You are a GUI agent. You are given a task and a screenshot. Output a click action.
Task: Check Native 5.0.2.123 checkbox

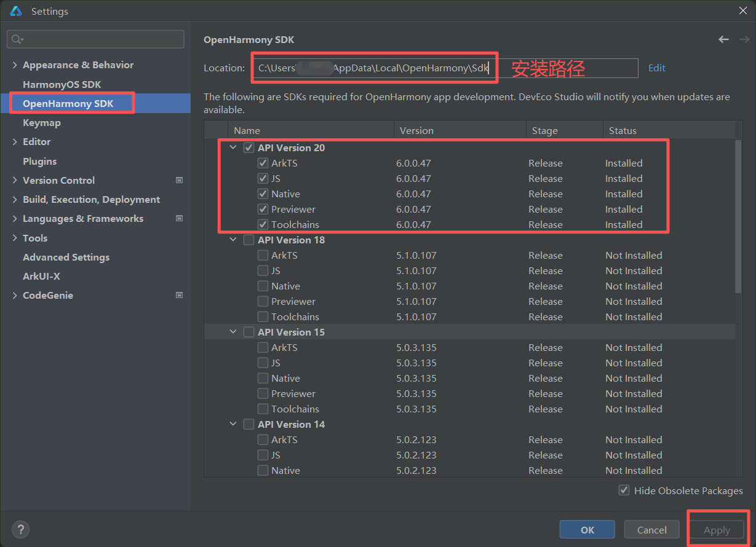pos(263,470)
